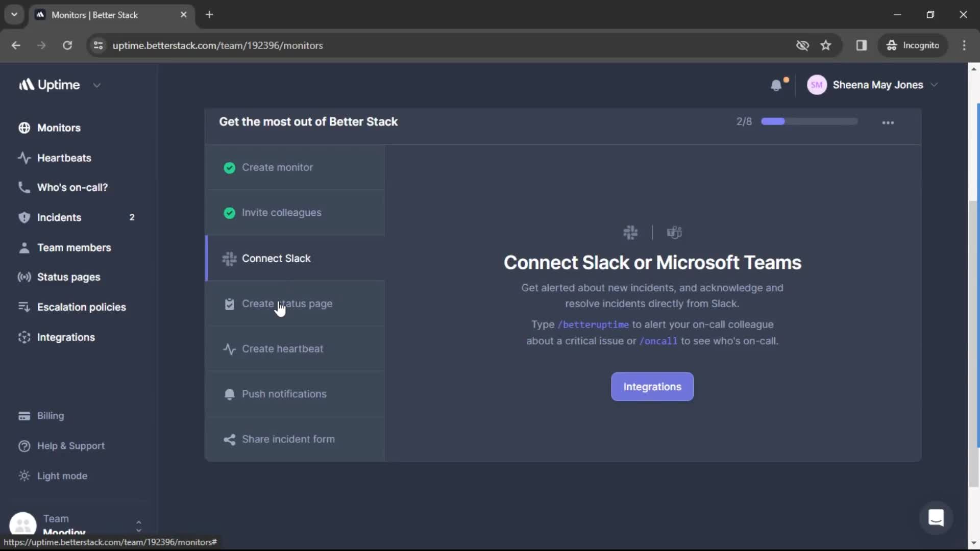Select the Heartbeats sidebar icon

[x=23, y=157]
